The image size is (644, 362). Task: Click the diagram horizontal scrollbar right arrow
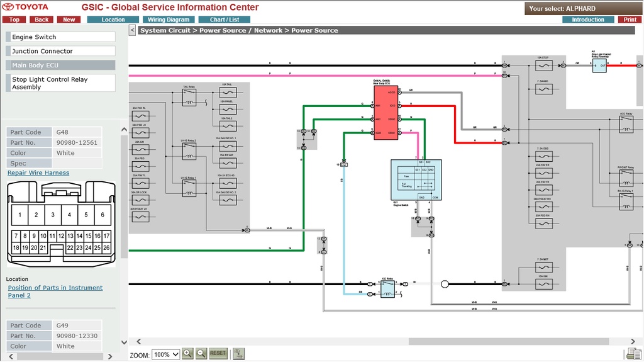(x=633, y=341)
